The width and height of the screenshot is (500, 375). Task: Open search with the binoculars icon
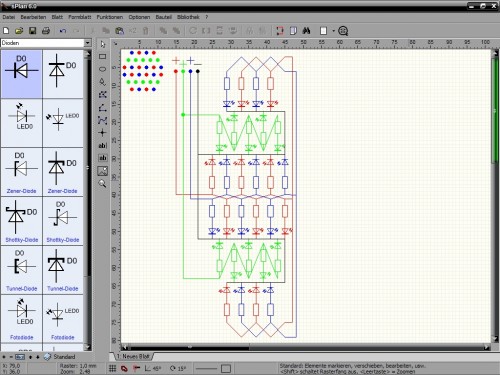[x=306, y=31]
